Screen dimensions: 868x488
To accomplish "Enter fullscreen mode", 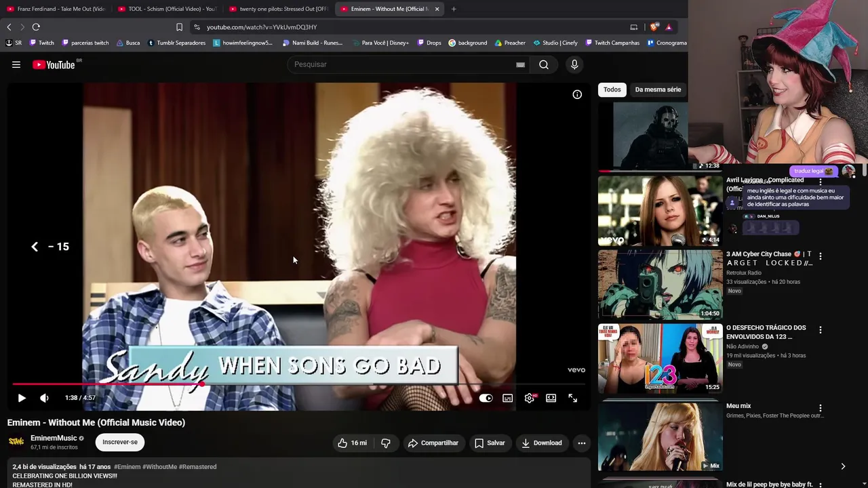I will (x=572, y=398).
